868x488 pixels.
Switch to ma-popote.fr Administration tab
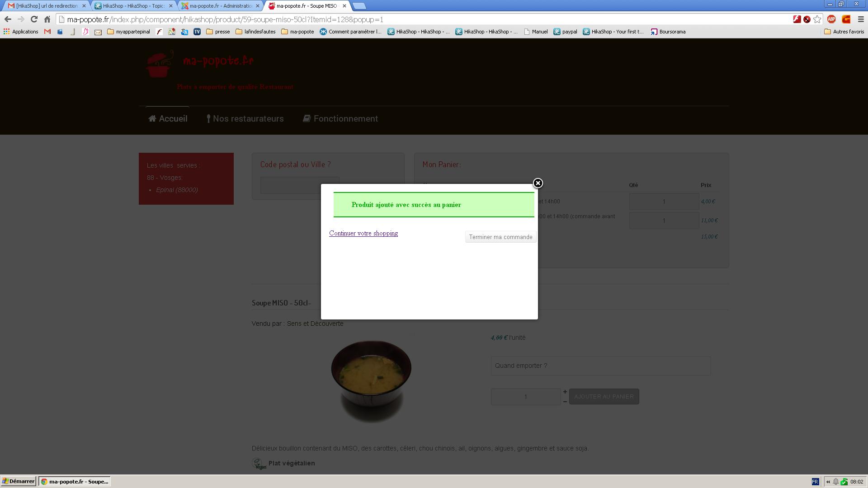[x=221, y=6]
